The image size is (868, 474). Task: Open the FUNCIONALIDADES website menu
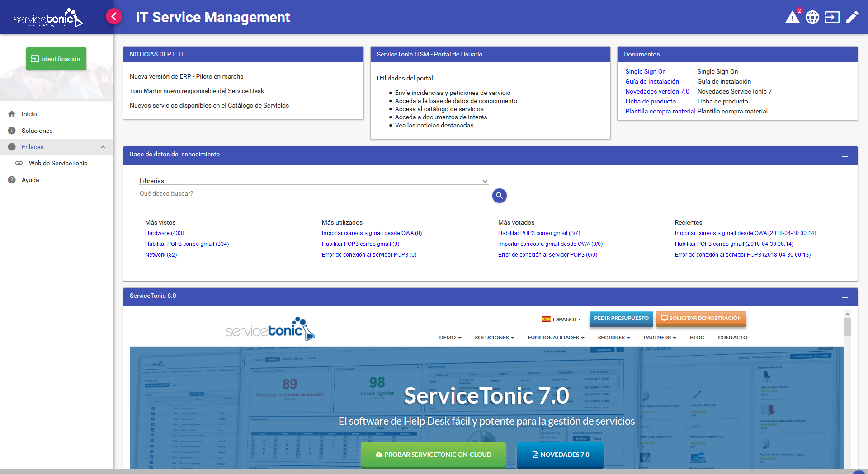click(x=556, y=338)
